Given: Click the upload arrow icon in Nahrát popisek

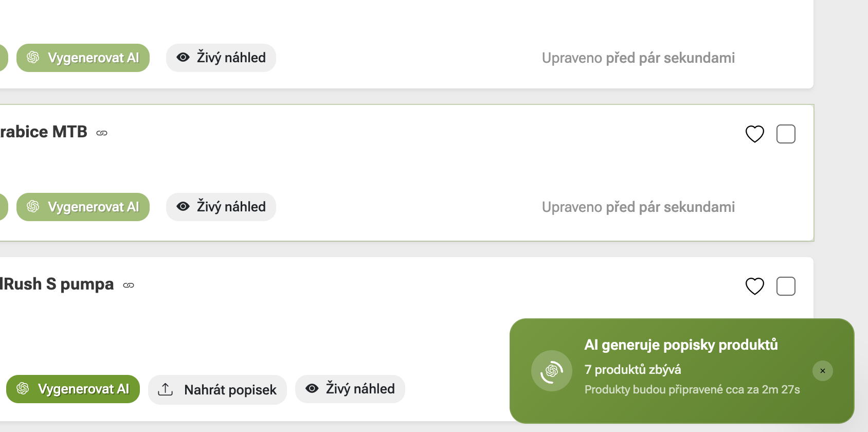Looking at the screenshot, I should (x=165, y=389).
